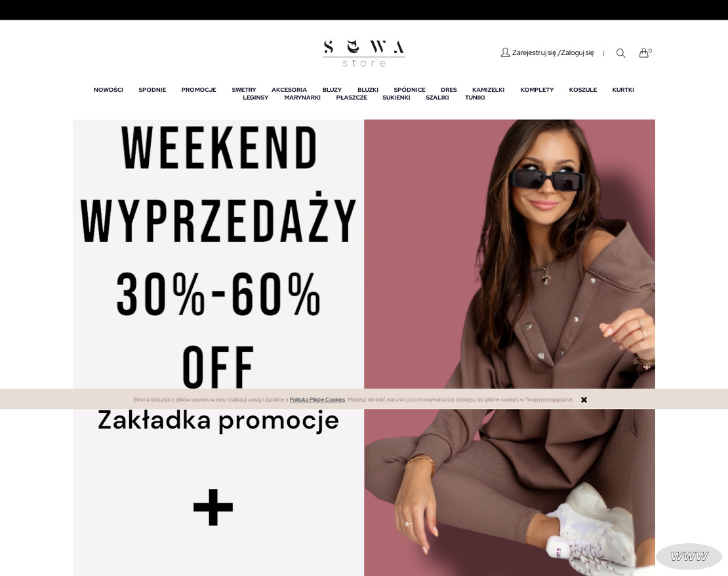The width and height of the screenshot is (728, 576).
Task: Select the TUNIKI menu item
Action: click(474, 98)
